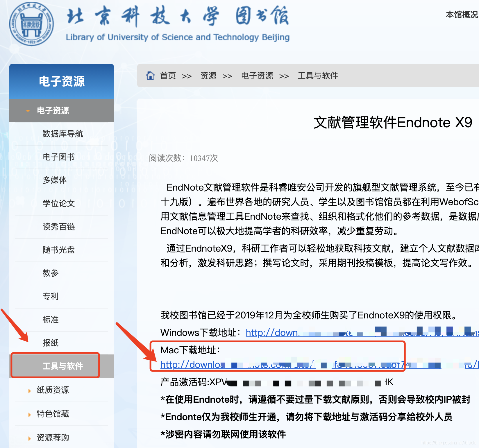
Task: Click the USTB university seal logo
Action: (31, 24)
